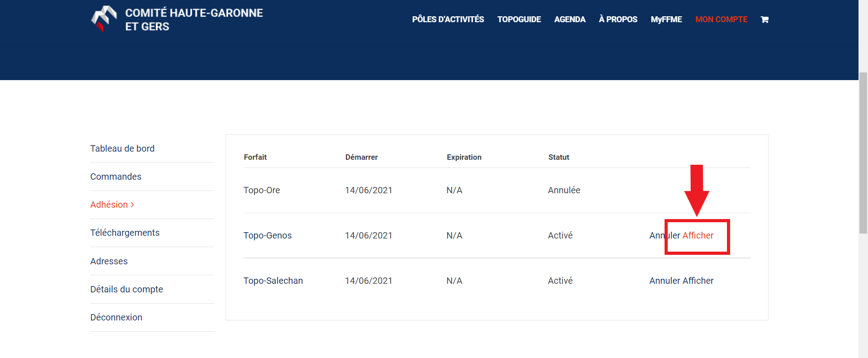View Commandes in the account sidebar

(x=116, y=177)
